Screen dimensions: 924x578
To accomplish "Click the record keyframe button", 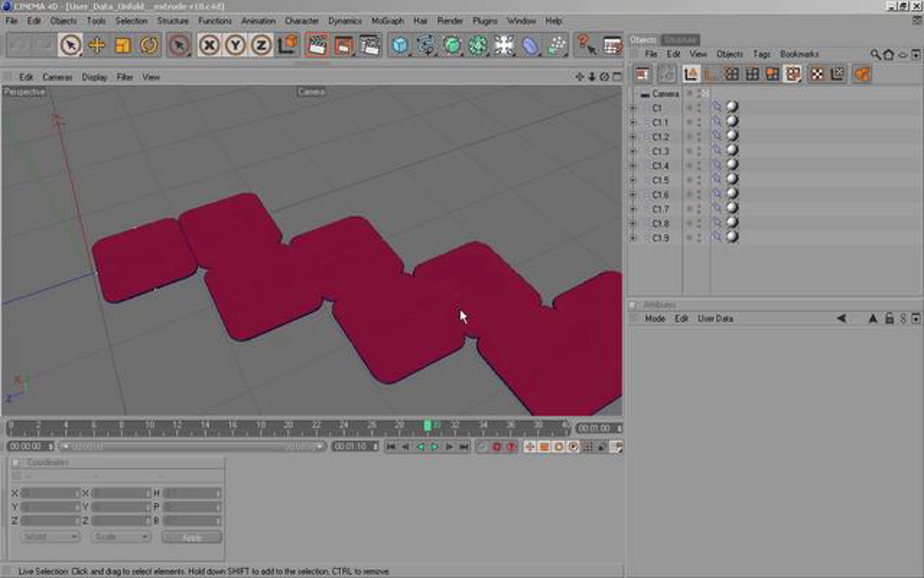I will [x=497, y=447].
